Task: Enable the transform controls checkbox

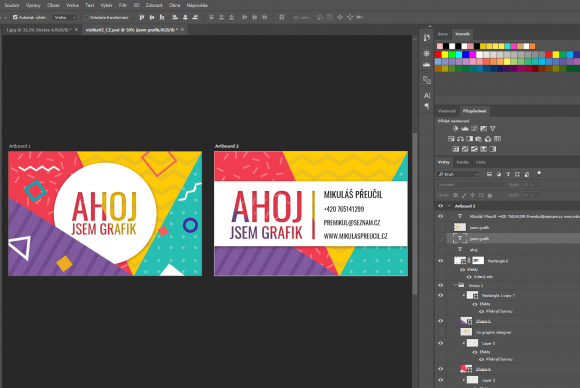Action: tap(86, 17)
